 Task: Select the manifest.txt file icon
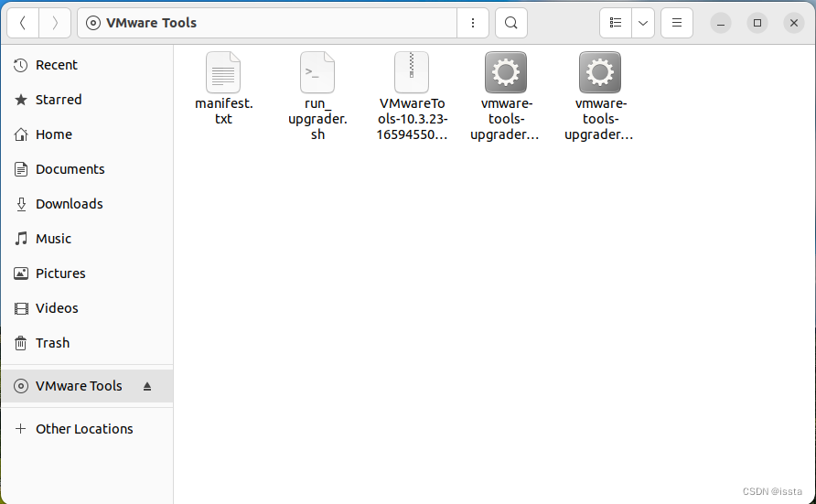(223, 72)
